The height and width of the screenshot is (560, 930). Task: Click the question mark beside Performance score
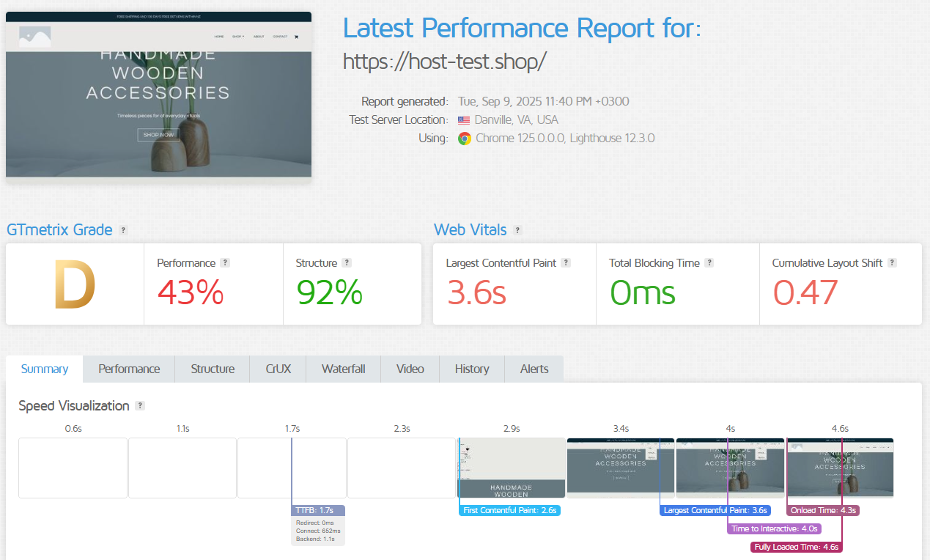tap(225, 263)
